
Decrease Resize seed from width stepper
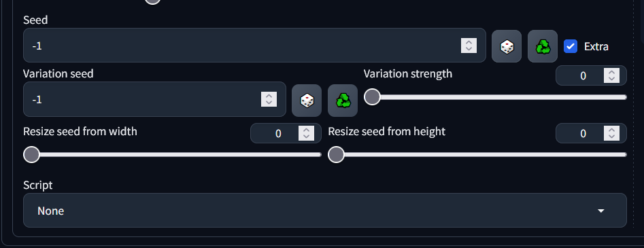coord(307,137)
